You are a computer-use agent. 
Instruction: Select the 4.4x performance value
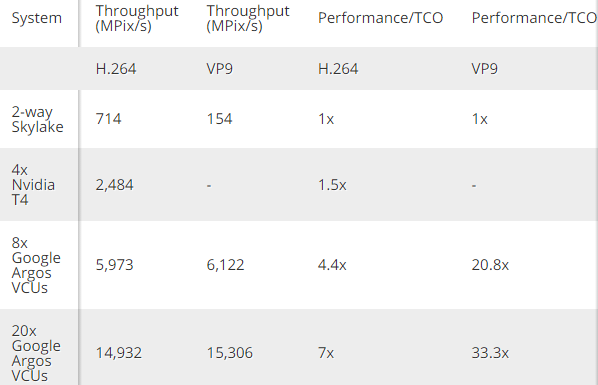pos(332,264)
